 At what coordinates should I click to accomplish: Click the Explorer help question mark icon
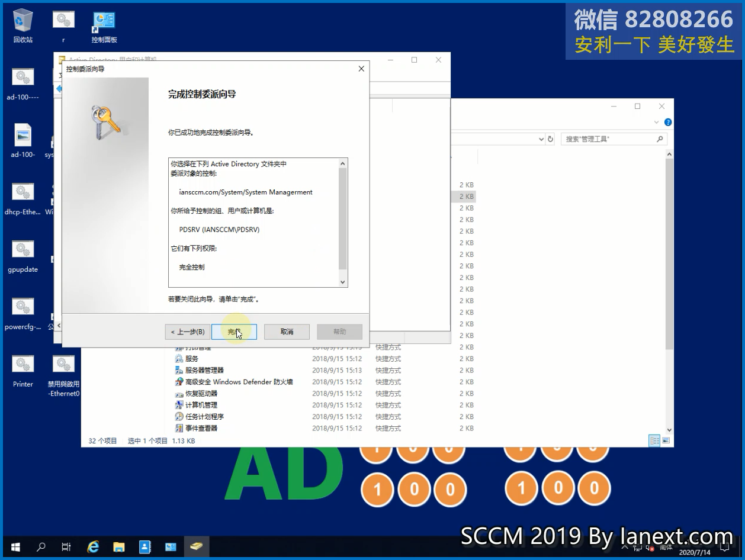click(x=668, y=123)
